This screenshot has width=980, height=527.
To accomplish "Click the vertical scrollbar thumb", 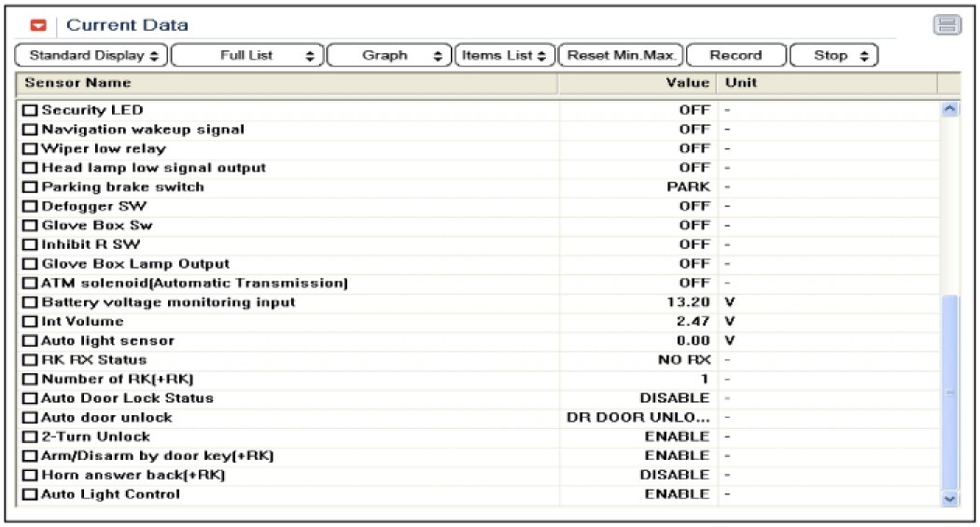I will point(950,392).
